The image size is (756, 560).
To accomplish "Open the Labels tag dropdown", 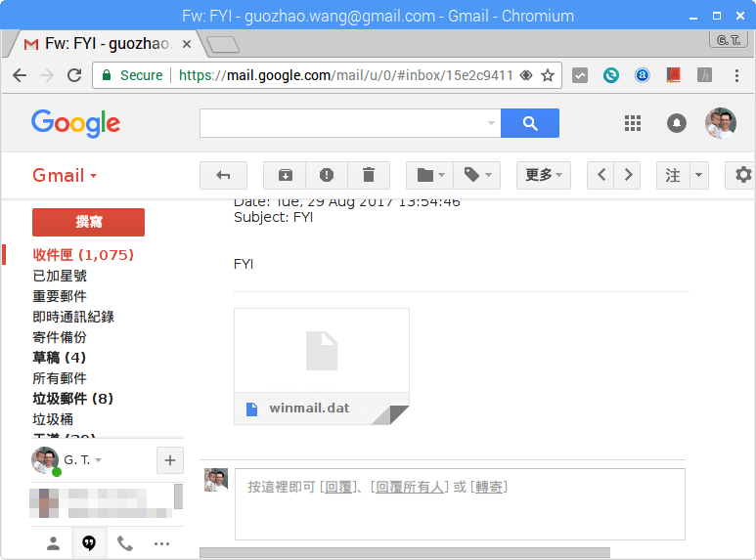I will 477,175.
